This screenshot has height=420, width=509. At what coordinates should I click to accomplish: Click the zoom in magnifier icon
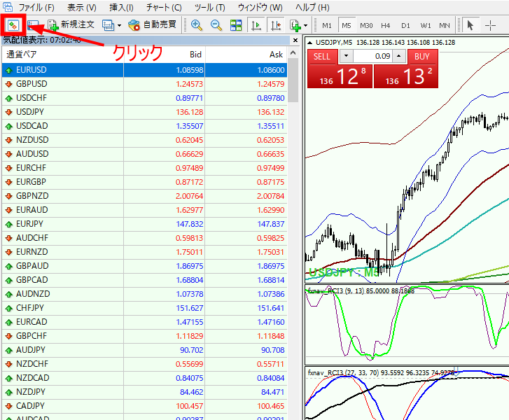click(x=197, y=25)
